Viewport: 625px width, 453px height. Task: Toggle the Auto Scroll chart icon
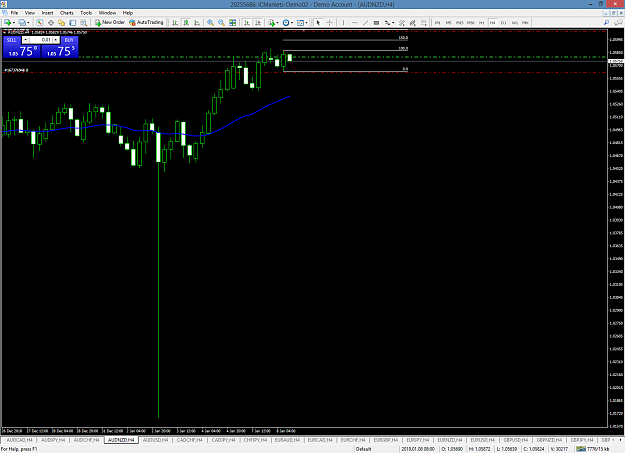[x=247, y=23]
